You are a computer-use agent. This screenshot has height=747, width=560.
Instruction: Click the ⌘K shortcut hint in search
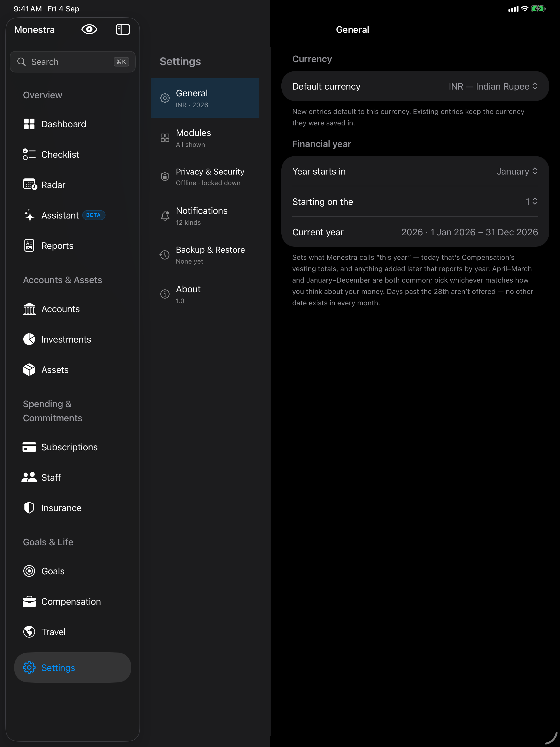121,62
